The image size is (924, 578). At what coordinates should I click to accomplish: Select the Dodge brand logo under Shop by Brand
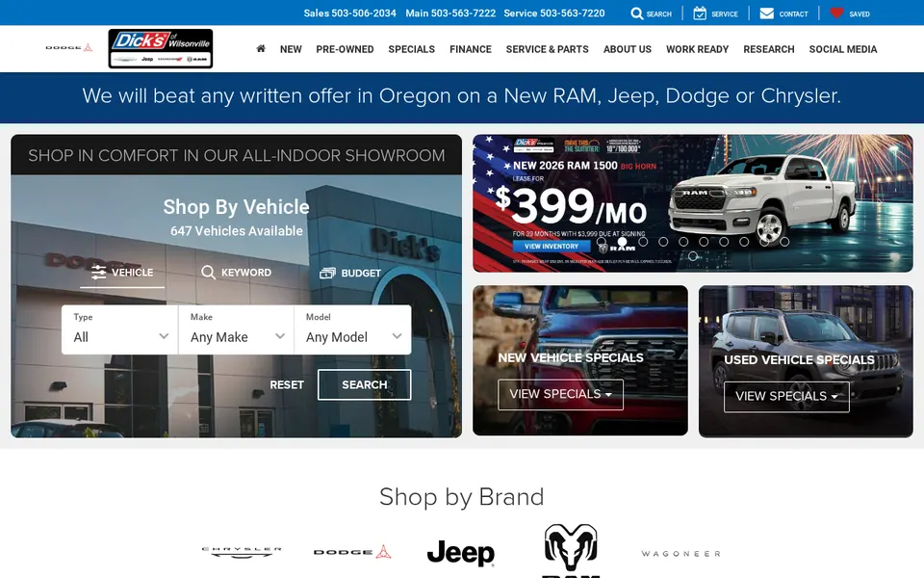pos(352,552)
